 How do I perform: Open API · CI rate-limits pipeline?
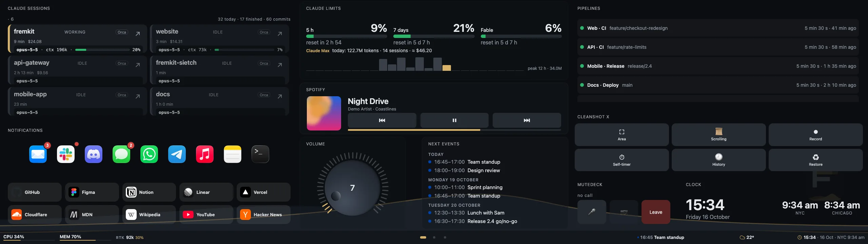click(718, 47)
